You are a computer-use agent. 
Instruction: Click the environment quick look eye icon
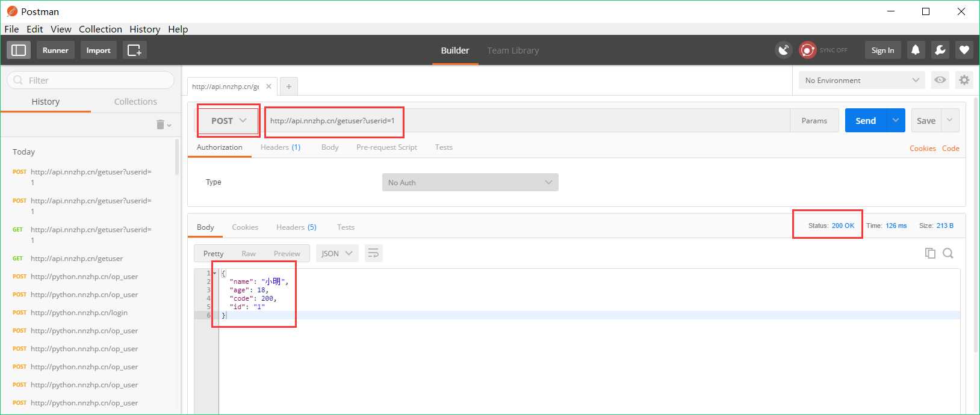coord(940,80)
